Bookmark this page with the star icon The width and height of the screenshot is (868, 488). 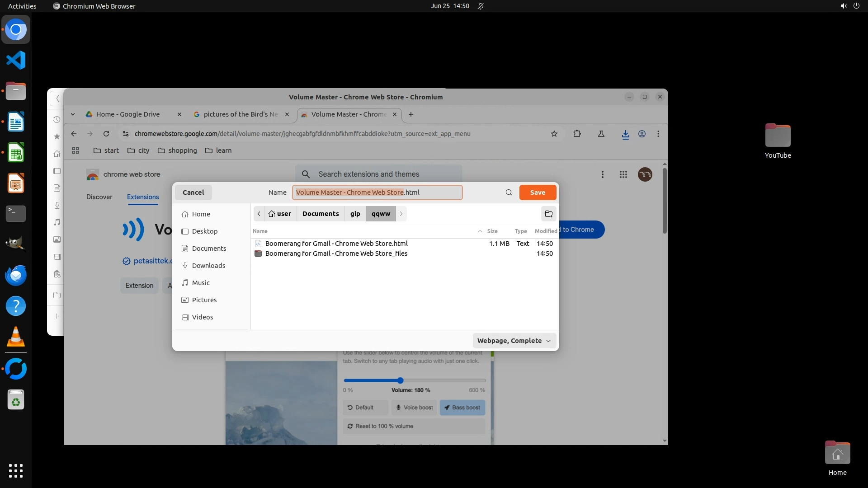click(x=554, y=134)
